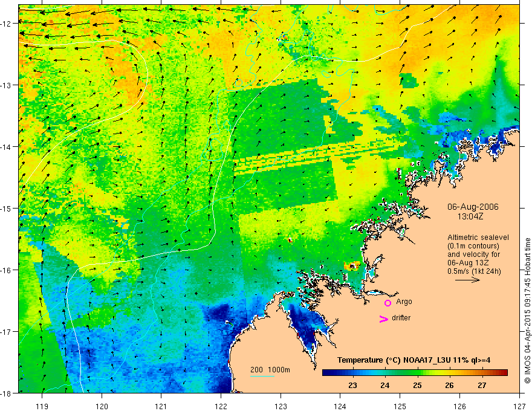Click the IMOS copyright timestamp text
Image resolution: width=532 pixels, height=411 pixels.
[528, 310]
